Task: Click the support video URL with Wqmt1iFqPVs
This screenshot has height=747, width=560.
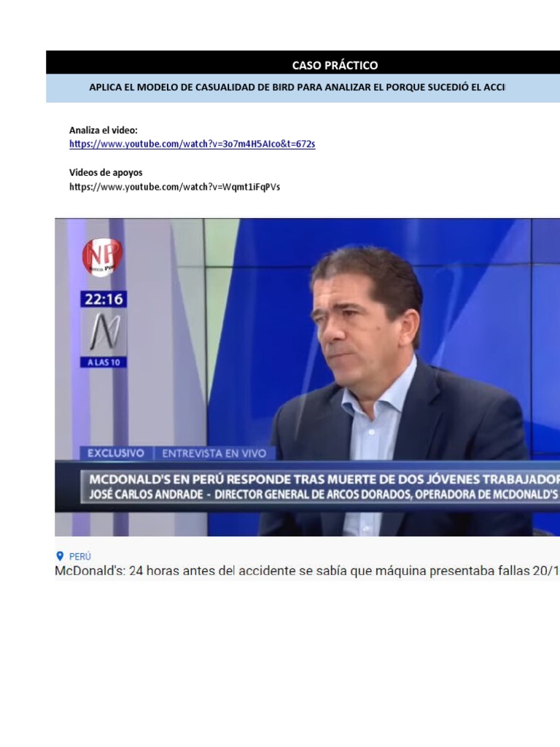Action: click(174, 187)
